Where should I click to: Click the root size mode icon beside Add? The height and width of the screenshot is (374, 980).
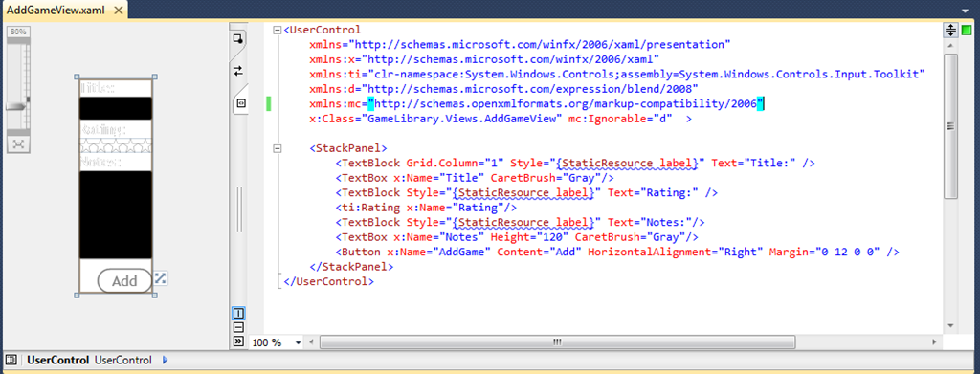click(x=160, y=278)
